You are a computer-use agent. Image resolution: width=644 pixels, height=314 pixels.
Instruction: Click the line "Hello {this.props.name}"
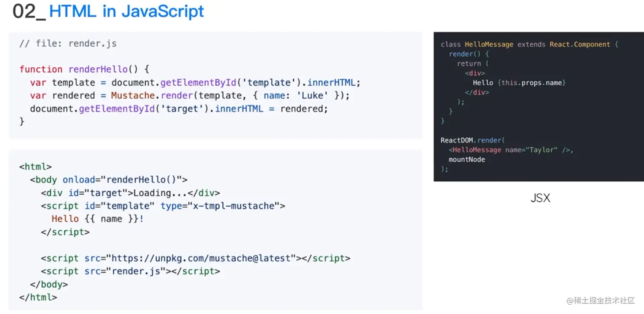coord(519,83)
